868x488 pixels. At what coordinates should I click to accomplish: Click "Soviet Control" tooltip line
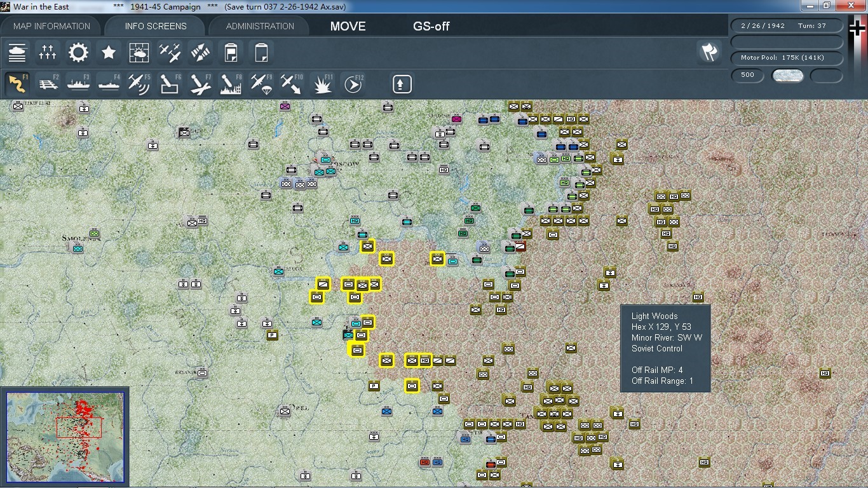click(x=657, y=348)
